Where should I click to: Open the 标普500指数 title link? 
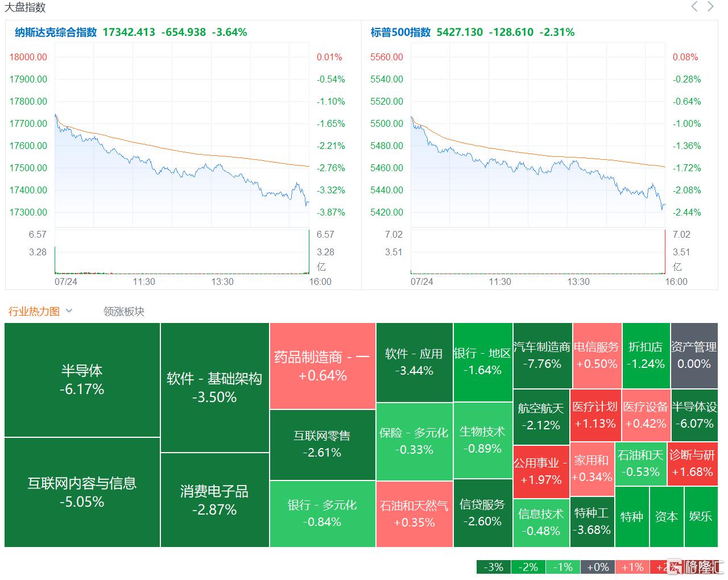[x=400, y=32]
